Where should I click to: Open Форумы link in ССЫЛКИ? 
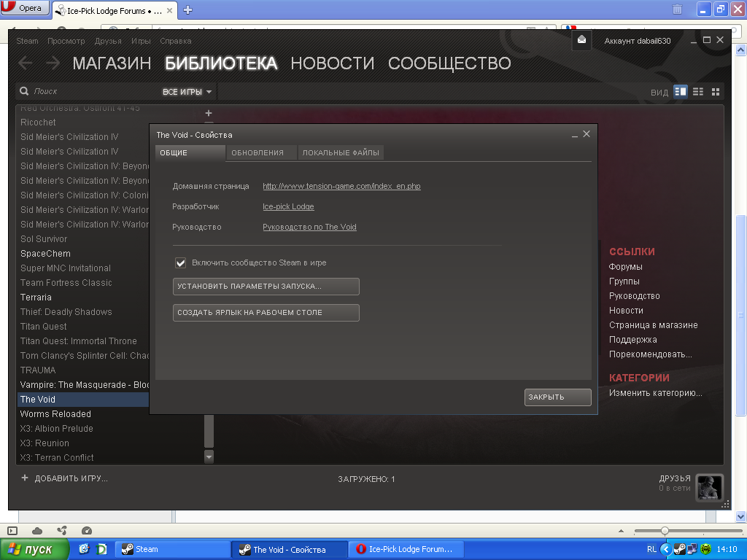(625, 267)
